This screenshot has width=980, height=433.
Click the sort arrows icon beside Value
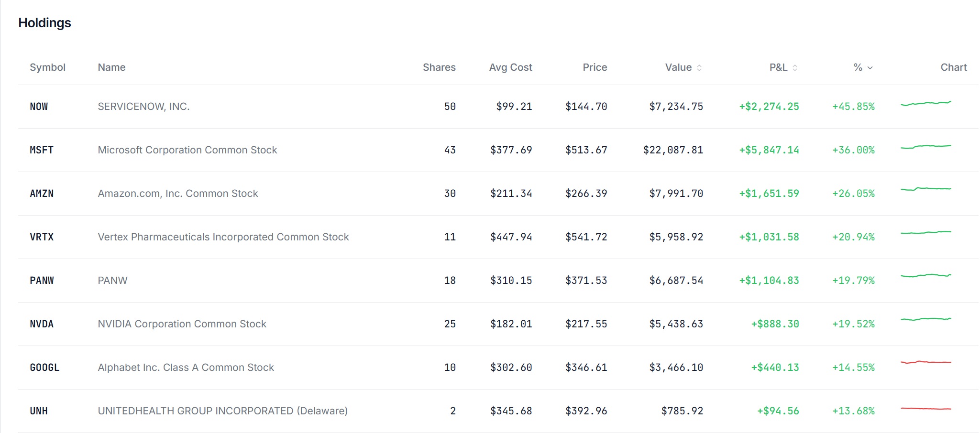pos(699,68)
